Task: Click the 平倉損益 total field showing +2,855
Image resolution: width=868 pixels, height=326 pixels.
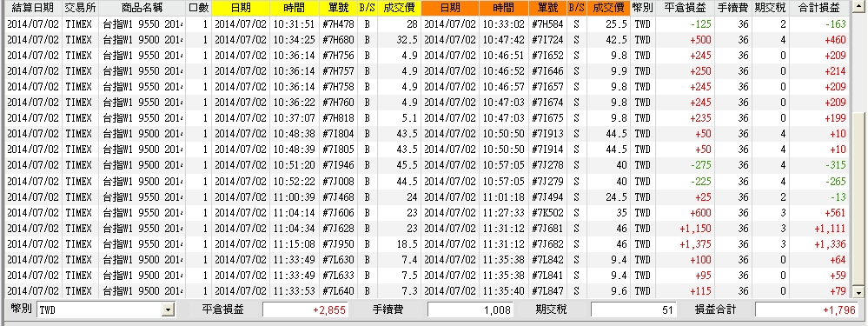Action: (305, 310)
